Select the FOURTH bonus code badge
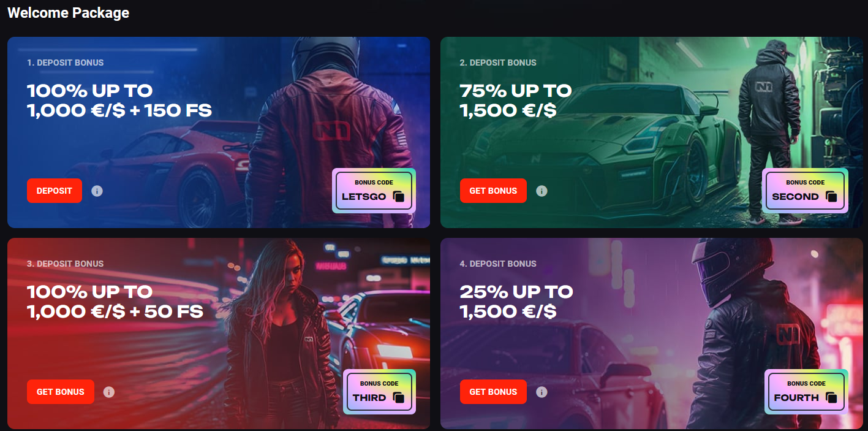The width and height of the screenshot is (868, 431). click(x=806, y=392)
